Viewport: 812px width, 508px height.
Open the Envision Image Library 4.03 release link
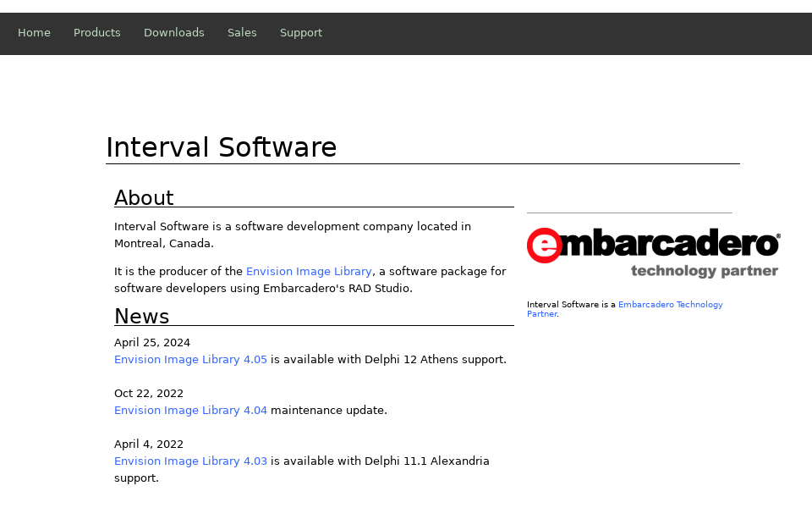coord(190,461)
